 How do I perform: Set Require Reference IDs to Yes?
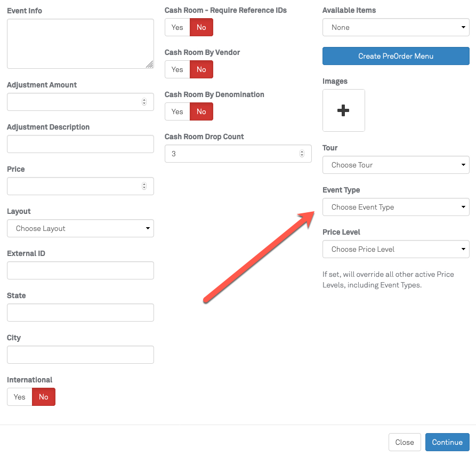(x=177, y=27)
